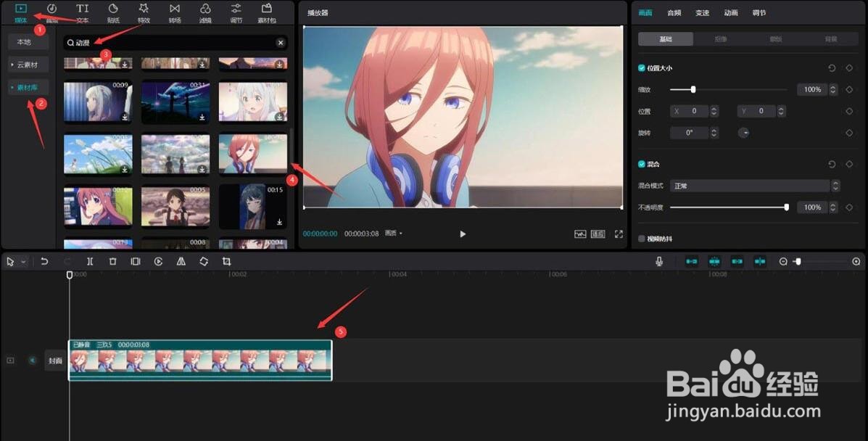Click the position X value field
Screen dimensions: 868x441
click(690, 112)
